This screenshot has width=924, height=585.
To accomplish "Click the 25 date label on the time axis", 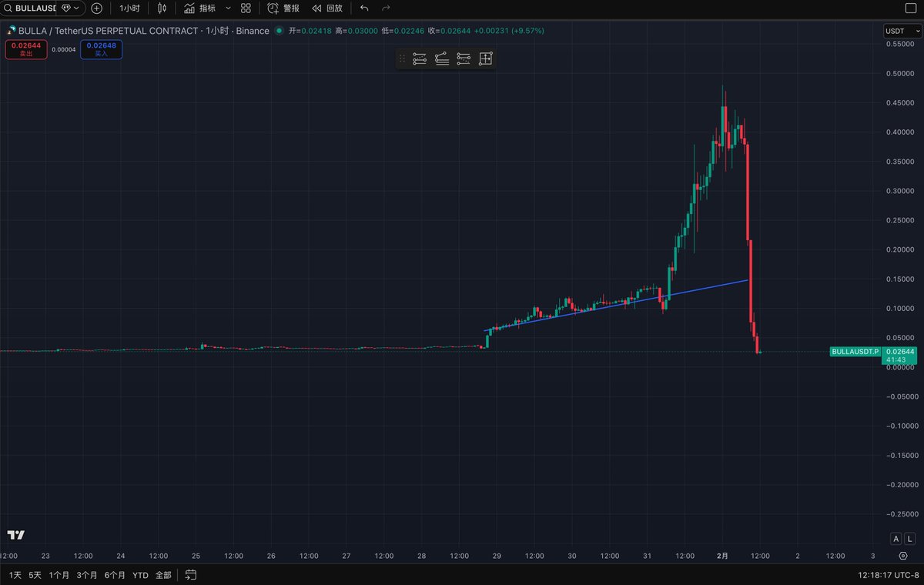I will (x=196, y=556).
